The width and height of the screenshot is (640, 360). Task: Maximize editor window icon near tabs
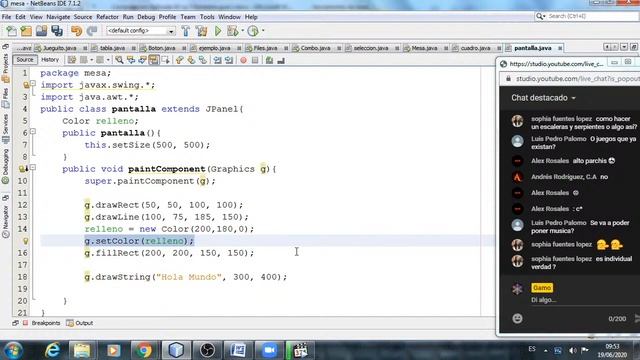(634, 47)
